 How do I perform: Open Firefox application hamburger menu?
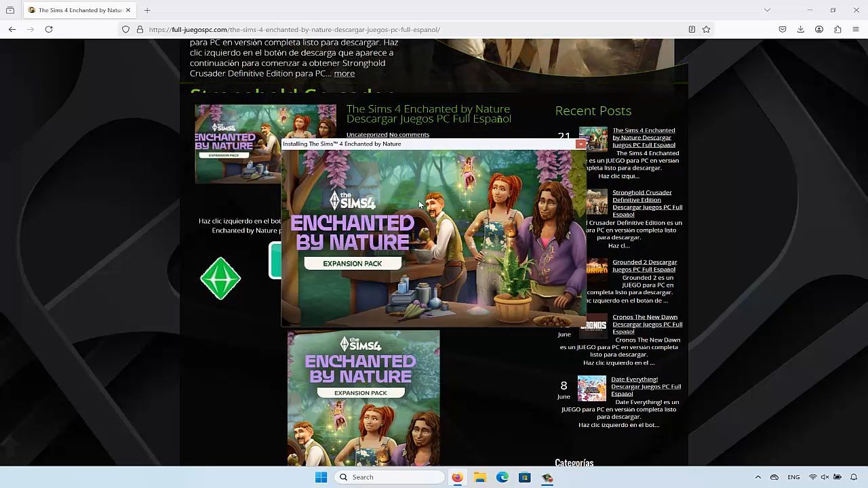(x=856, y=29)
